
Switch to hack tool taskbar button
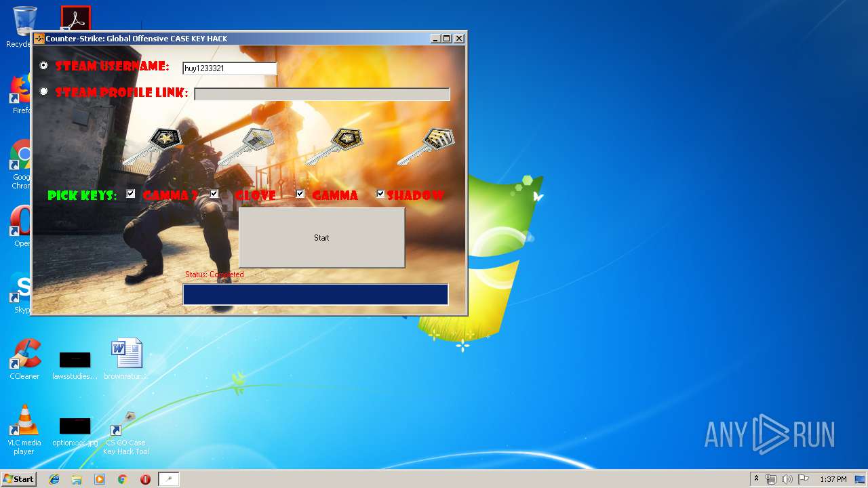click(x=169, y=479)
